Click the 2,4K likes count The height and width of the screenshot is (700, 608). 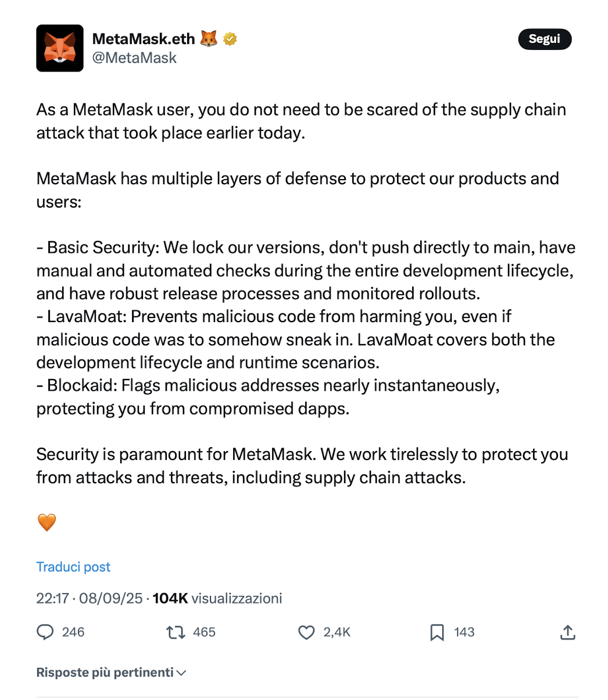(337, 632)
